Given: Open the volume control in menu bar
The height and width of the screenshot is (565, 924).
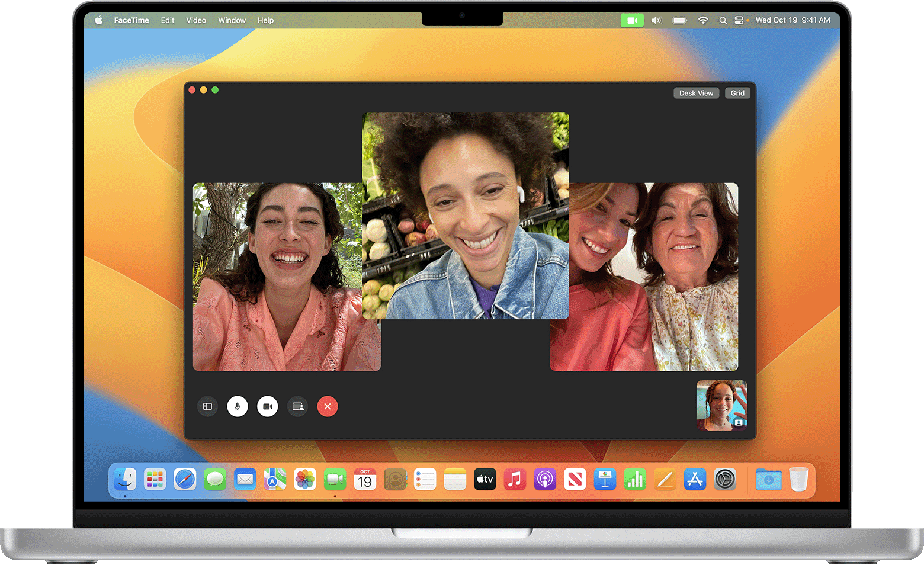Looking at the screenshot, I should (656, 20).
